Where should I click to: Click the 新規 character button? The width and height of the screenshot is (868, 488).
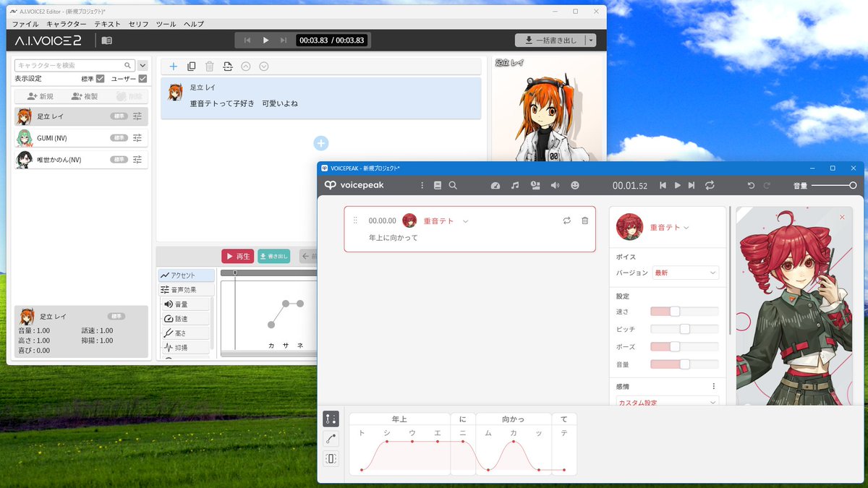coord(40,96)
